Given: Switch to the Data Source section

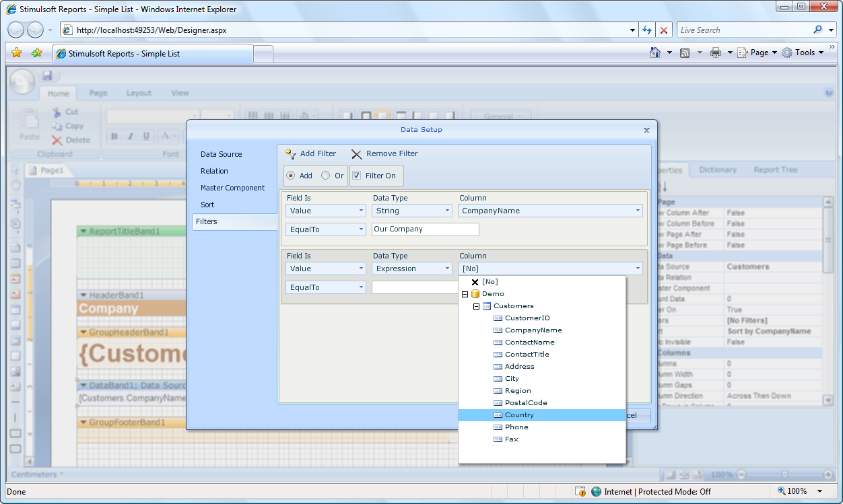Looking at the screenshot, I should pyautogui.click(x=221, y=154).
